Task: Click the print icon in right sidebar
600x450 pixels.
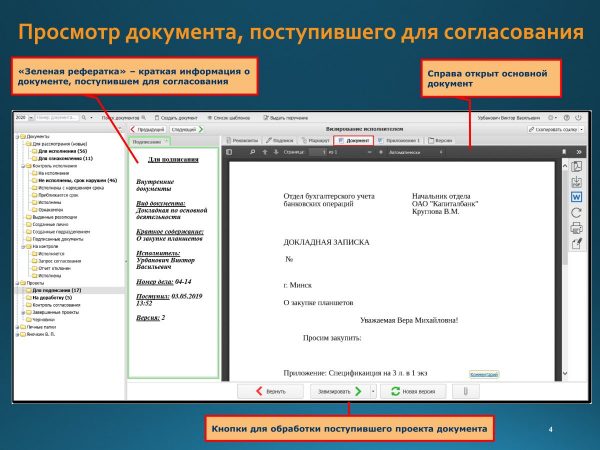Action: [577, 227]
